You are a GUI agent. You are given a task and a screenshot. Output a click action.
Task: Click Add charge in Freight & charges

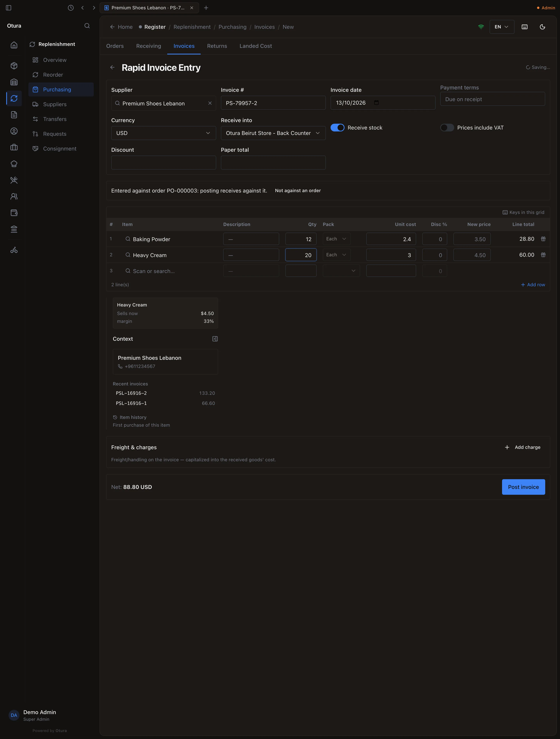(523, 447)
